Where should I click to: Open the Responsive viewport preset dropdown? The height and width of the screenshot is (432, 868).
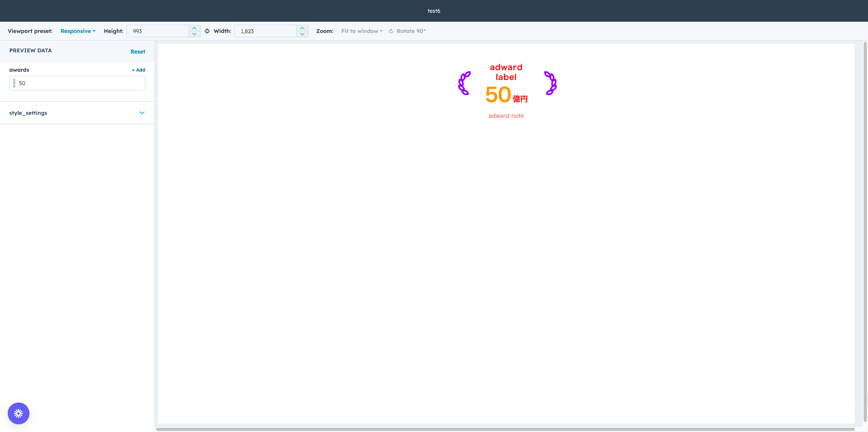tap(78, 31)
